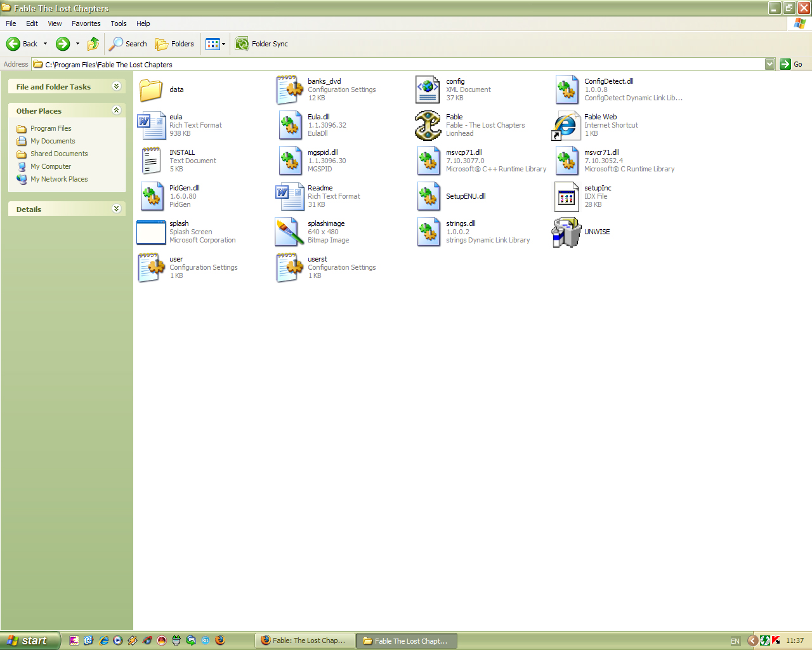Click the Up folder toolbar icon
Image resolution: width=812 pixels, height=650 pixels.
pyautogui.click(x=93, y=44)
